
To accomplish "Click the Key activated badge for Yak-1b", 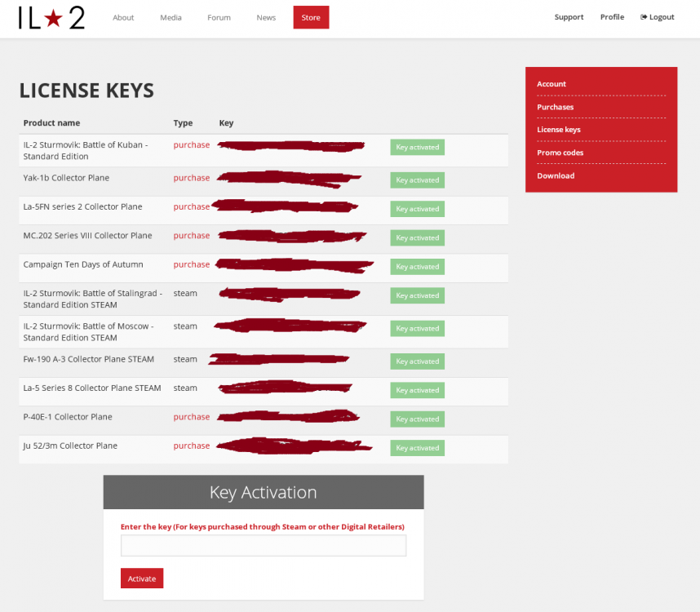I will click(x=417, y=180).
